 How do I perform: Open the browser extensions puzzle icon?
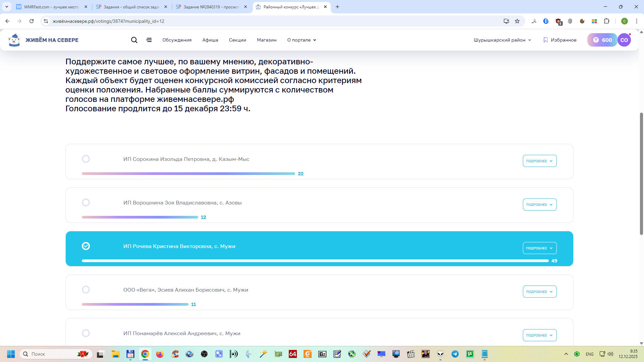[606, 21]
